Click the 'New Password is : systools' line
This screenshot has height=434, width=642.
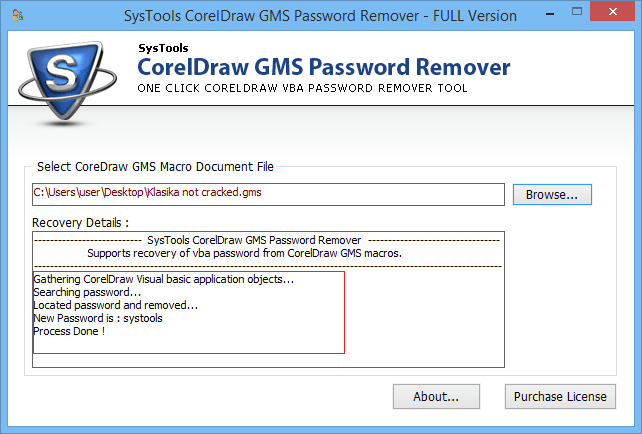[98, 318]
